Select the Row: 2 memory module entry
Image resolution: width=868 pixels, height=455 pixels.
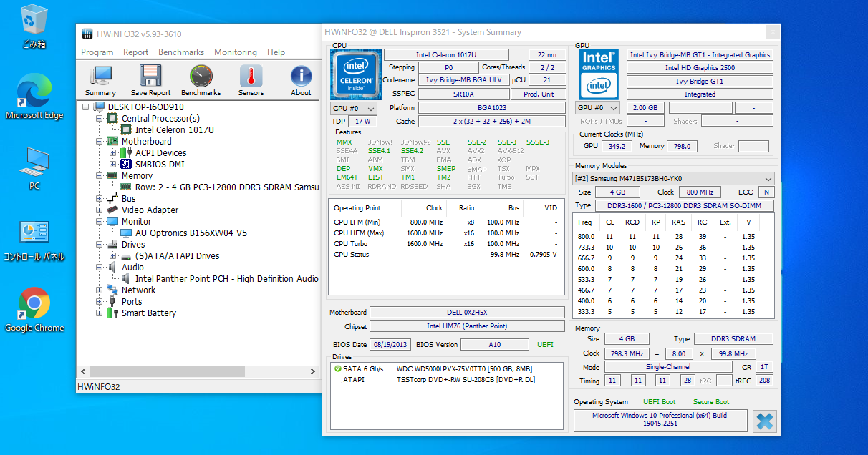pyautogui.click(x=227, y=187)
